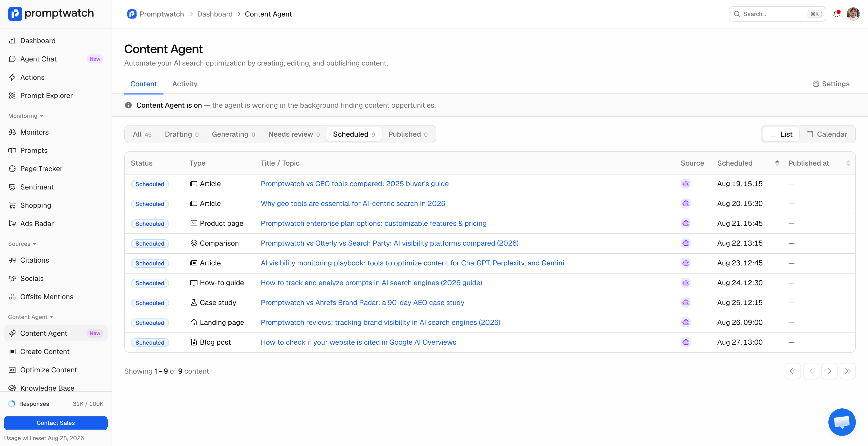This screenshot has width=868, height=446.
Task: Open Google AI Overviews blog post
Action: [x=358, y=342]
